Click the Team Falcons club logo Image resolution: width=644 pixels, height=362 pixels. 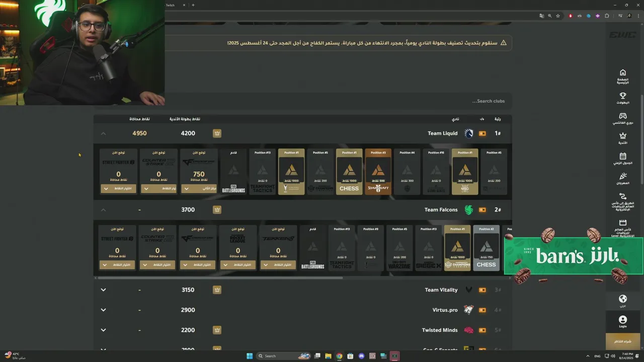pos(469,210)
